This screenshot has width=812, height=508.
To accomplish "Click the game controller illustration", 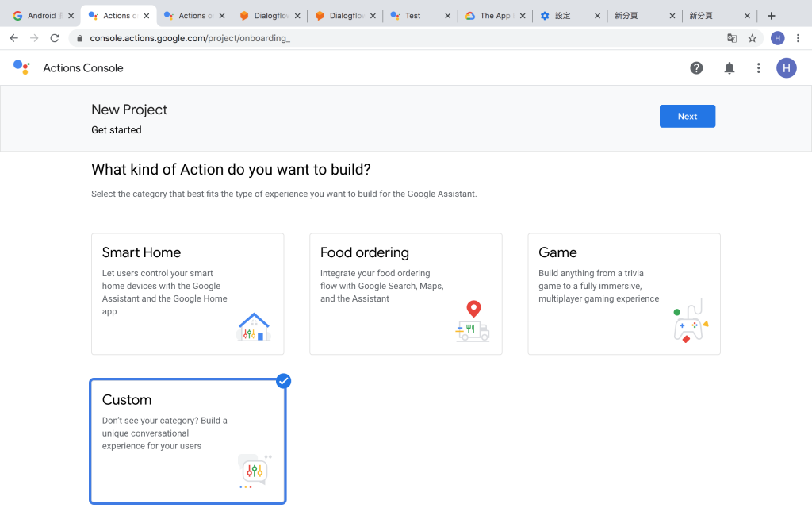I will (691, 321).
